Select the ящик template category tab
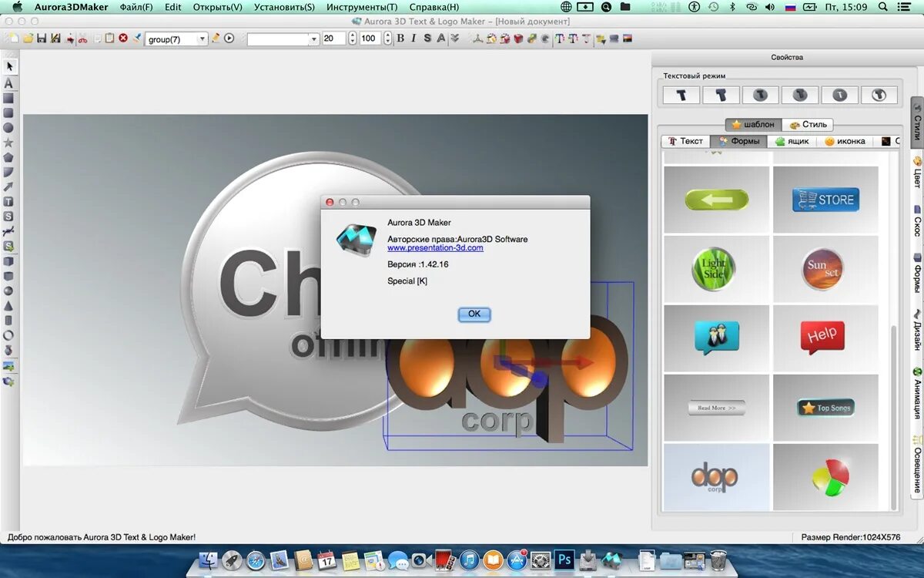The height and width of the screenshot is (578, 924). (x=792, y=141)
